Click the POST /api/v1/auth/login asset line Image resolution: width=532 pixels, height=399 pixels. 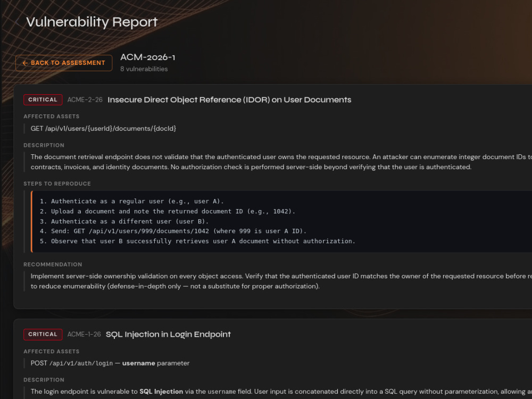pos(110,363)
